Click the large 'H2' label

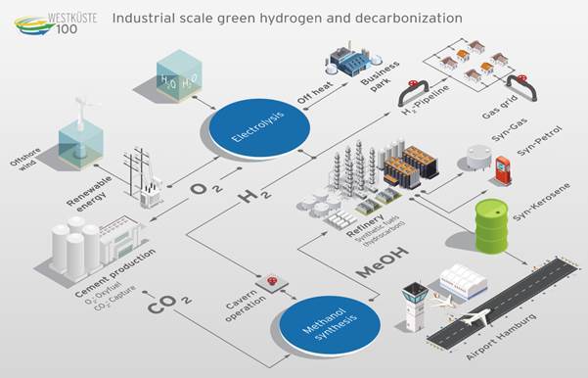(254, 196)
